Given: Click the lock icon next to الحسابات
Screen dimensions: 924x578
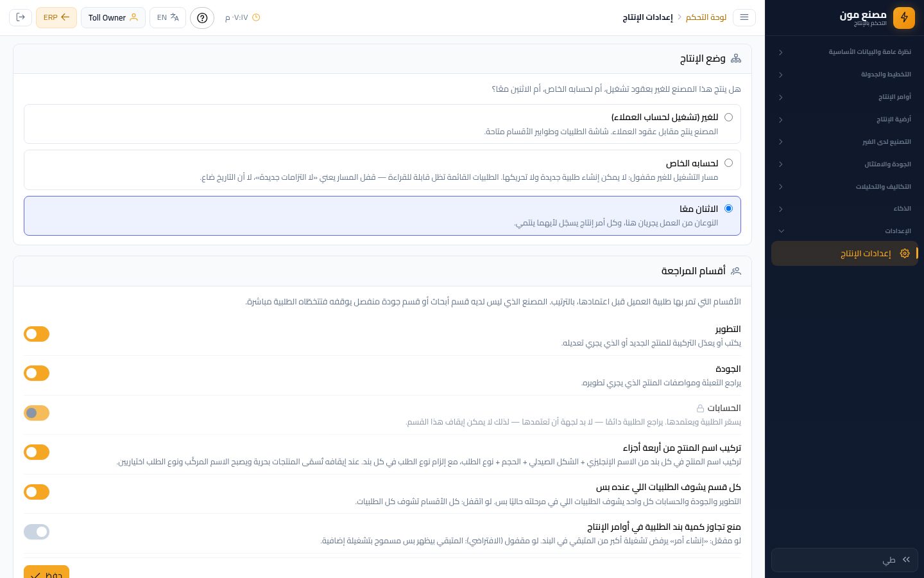Looking at the screenshot, I should pyautogui.click(x=700, y=408).
